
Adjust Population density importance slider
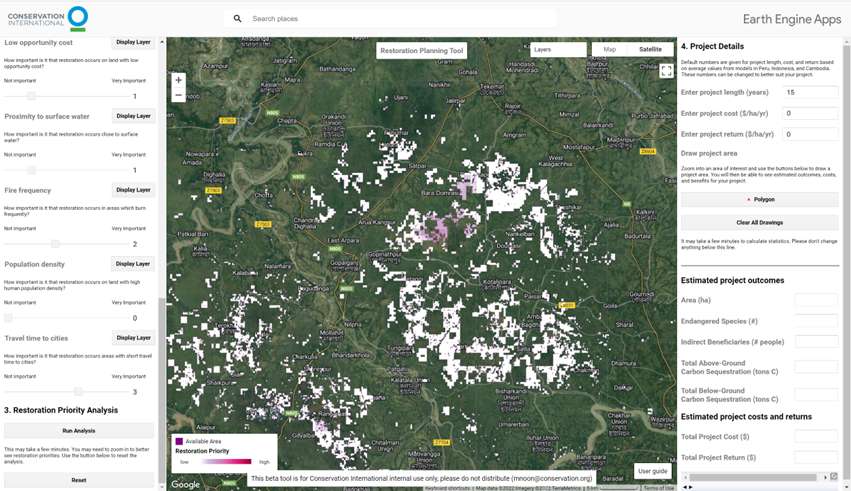click(8, 318)
